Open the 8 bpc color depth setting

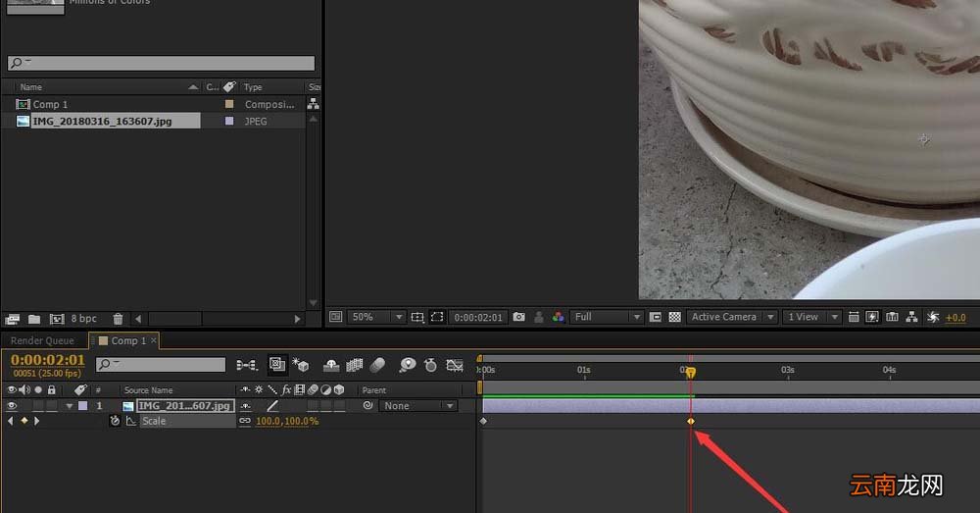[83, 319]
